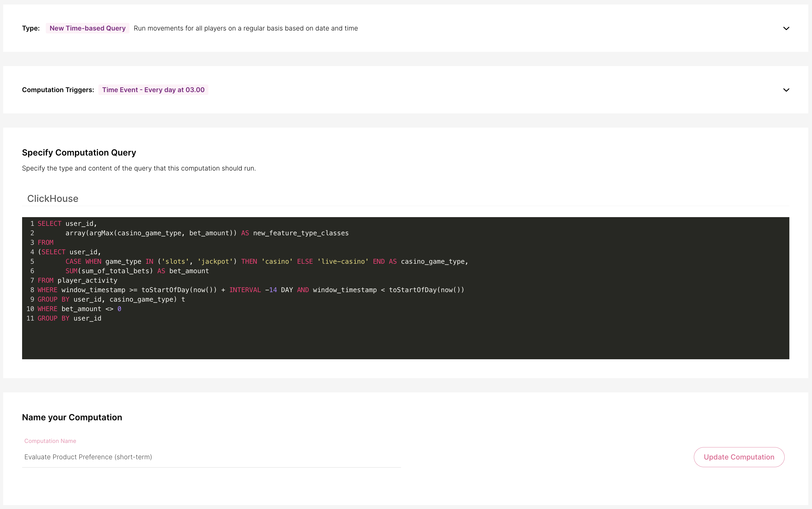Viewport: 812px width, 509px height.
Task: Click the Update Computation button
Action: point(739,457)
